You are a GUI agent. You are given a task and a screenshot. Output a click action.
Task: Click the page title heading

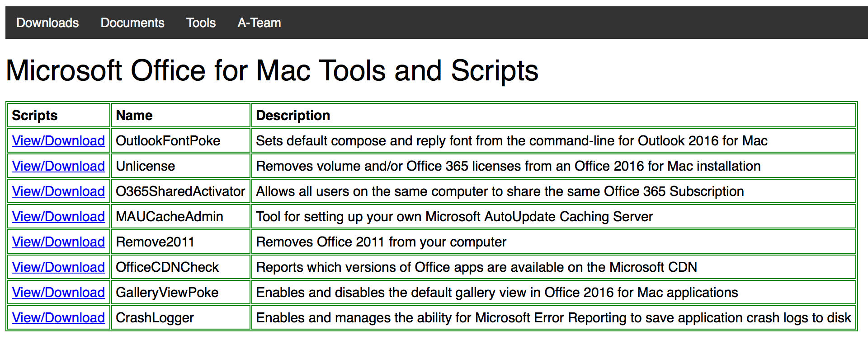272,71
